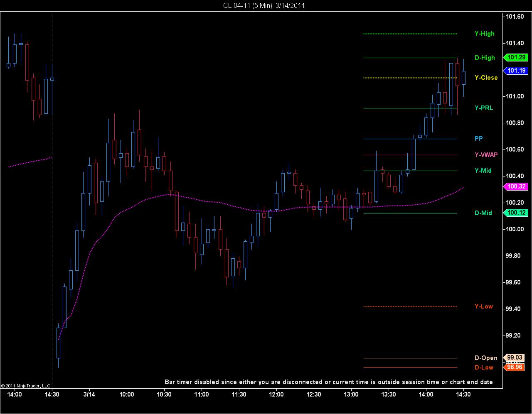Click the 13:30 time axis label
532x414 pixels.
[389, 394]
